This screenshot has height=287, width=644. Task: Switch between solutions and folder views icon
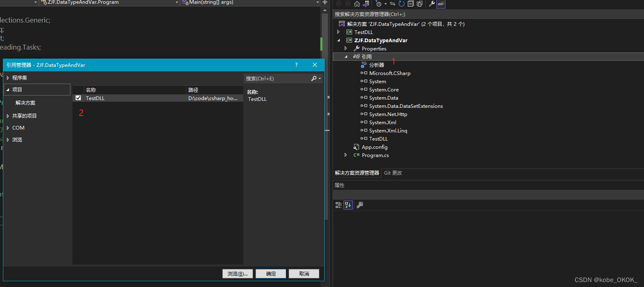[366, 4]
